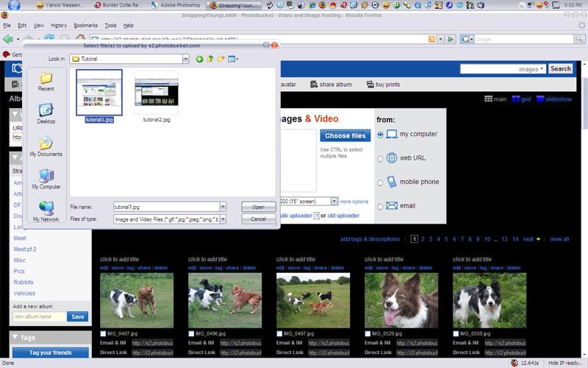
Task: Go to Desktop in dialog sidebar
Action: point(46,114)
